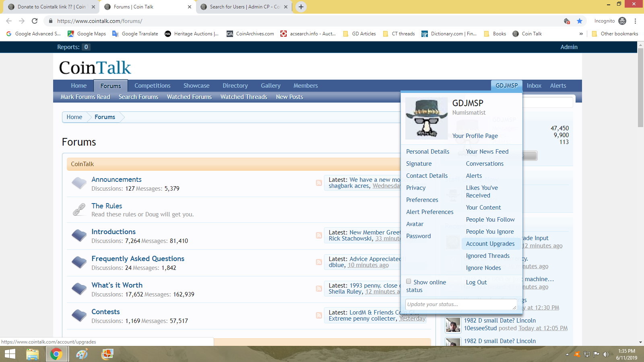
Task: Open the Frequently Asked Questions forum
Action: point(138,259)
